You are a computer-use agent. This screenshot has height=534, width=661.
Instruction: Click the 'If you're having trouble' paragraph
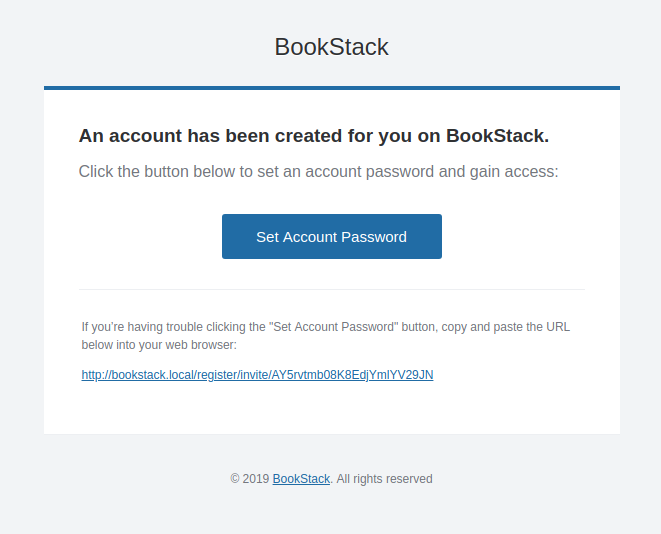click(325, 335)
